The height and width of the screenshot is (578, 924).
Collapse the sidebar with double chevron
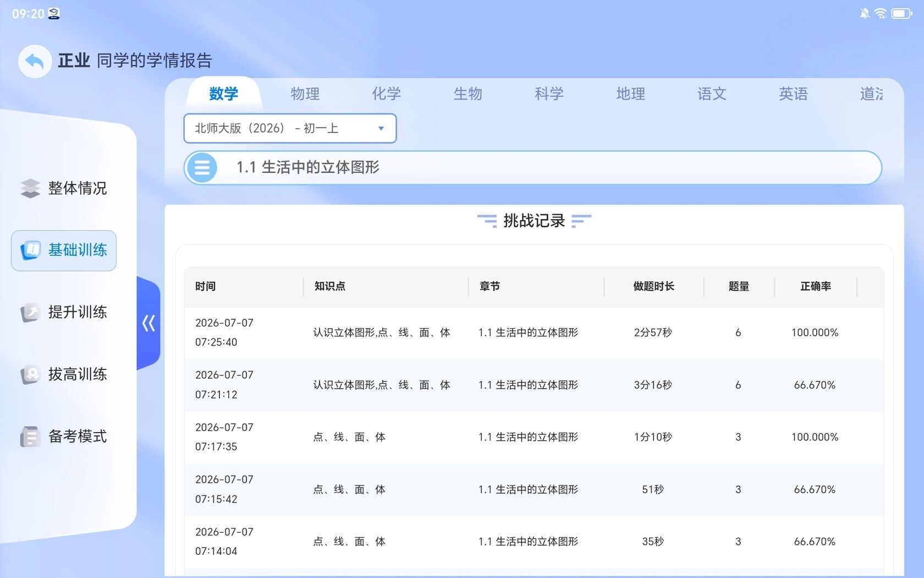[148, 323]
